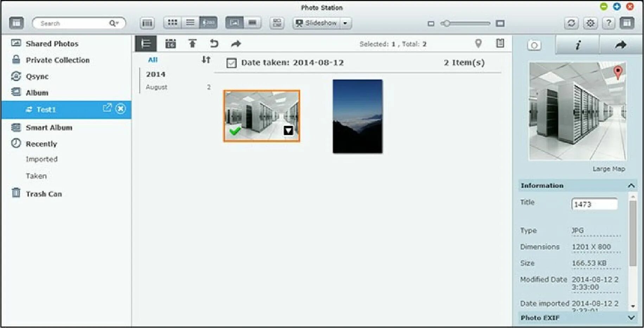
Task: Remove the Test1 album with X button
Action: tap(121, 108)
